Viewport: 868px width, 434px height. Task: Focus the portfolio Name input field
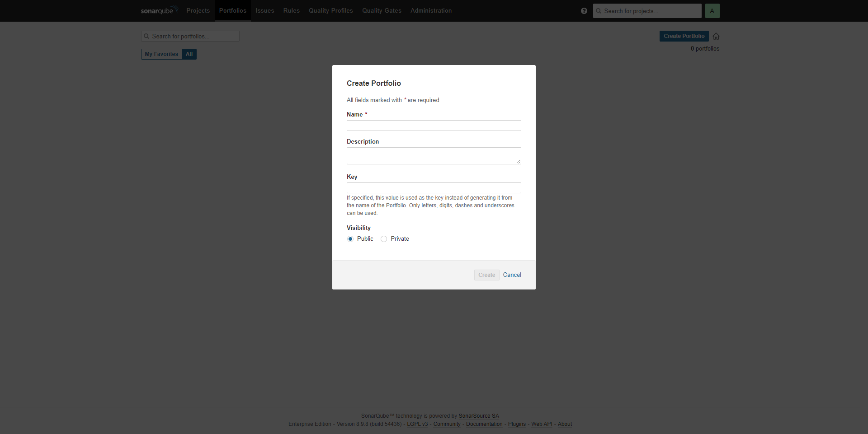click(x=434, y=126)
